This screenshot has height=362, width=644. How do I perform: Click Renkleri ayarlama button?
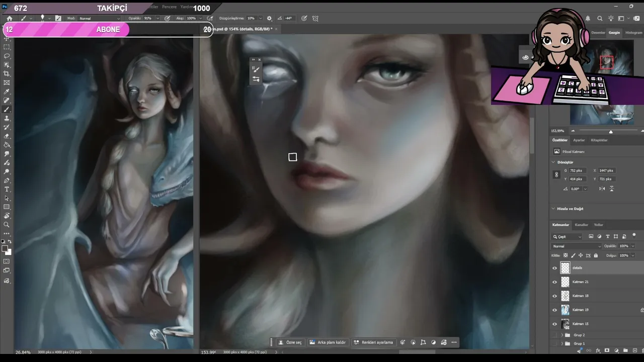pyautogui.click(x=373, y=342)
